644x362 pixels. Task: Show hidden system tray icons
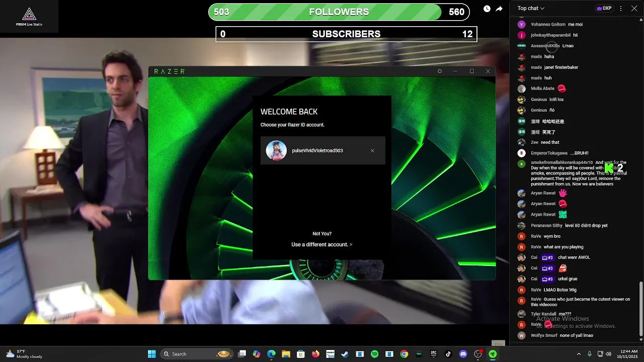[x=579, y=354]
